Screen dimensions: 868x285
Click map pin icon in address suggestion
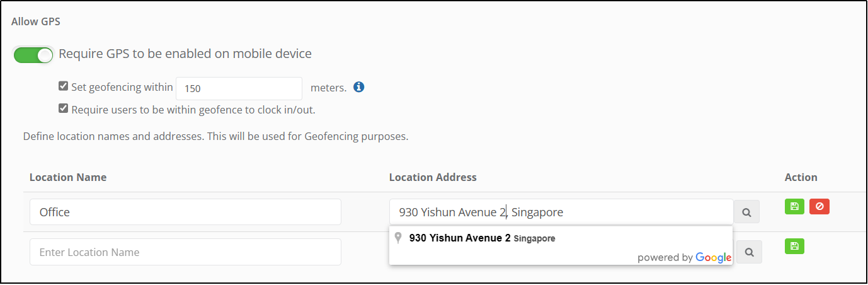point(398,238)
